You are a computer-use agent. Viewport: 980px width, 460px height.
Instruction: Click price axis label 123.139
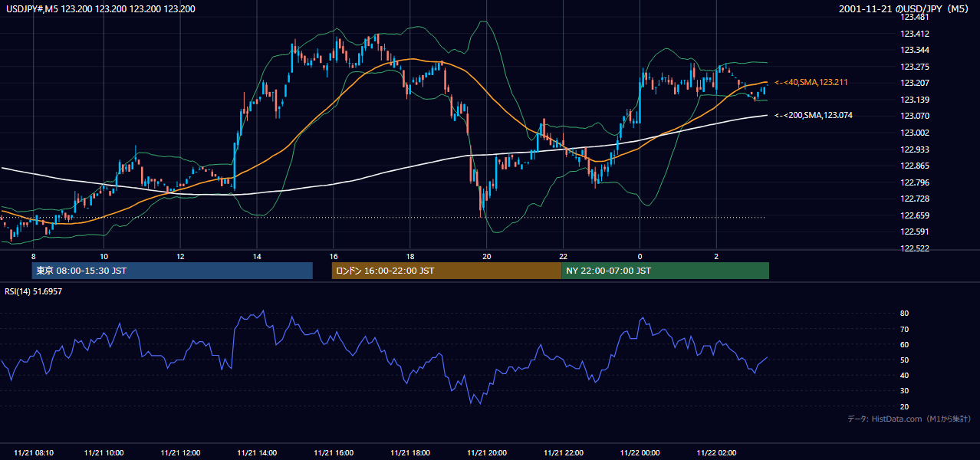point(914,100)
